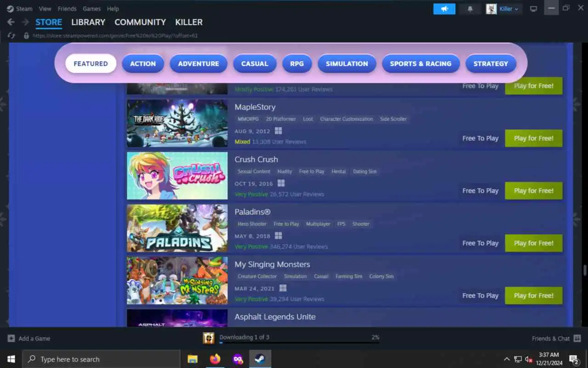Open Friends & Chat icon
588x368 pixels.
pos(577,339)
